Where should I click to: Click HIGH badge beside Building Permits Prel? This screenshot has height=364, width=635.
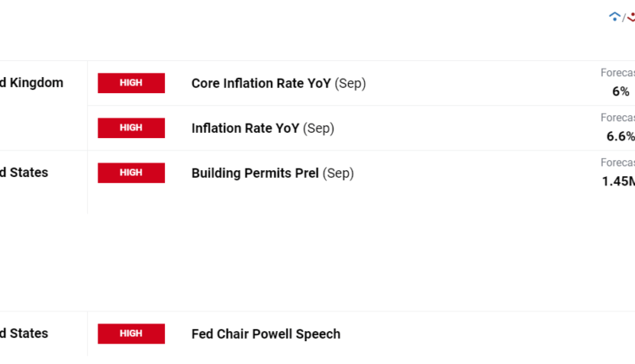click(x=131, y=173)
